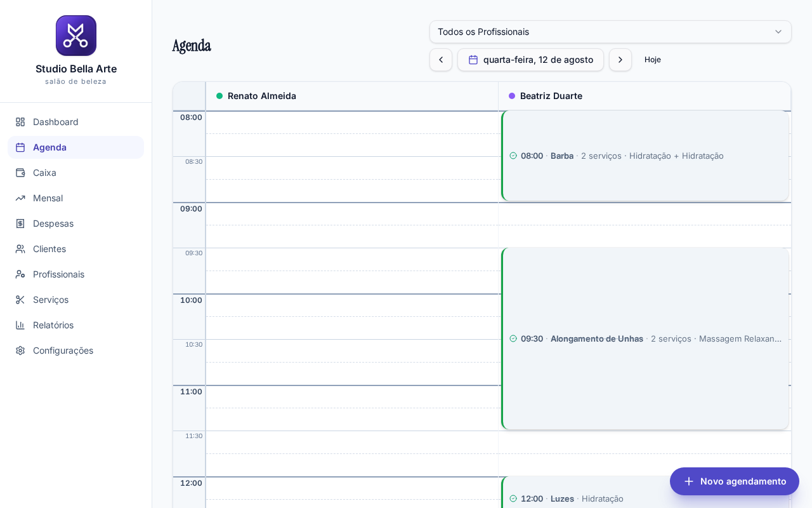Go to previous day with left chevron
812x508 pixels.
(441, 60)
